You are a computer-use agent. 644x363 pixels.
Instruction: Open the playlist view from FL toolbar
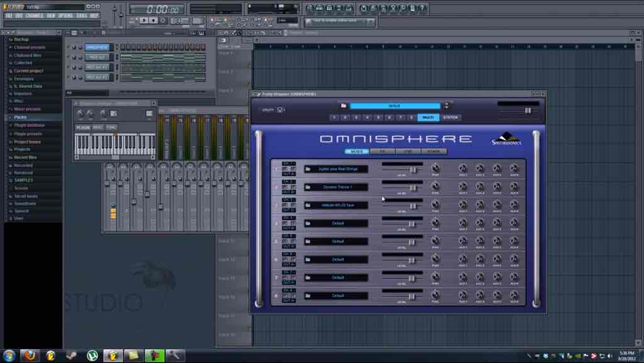pyautogui.click(x=309, y=8)
